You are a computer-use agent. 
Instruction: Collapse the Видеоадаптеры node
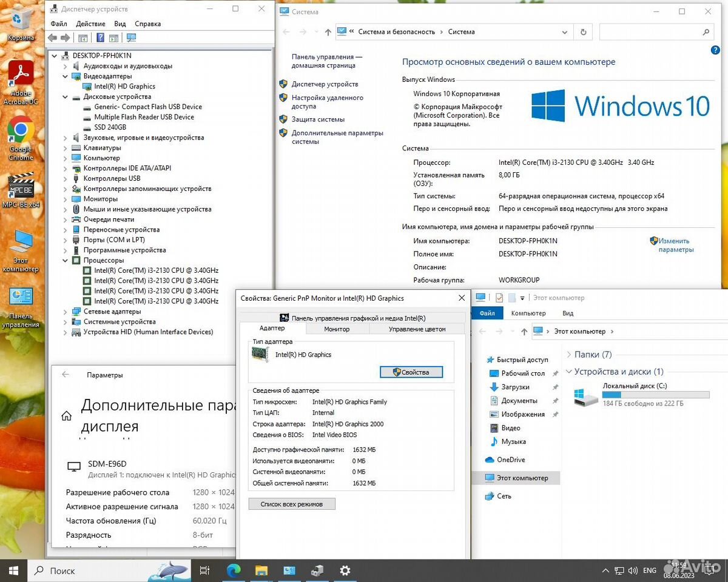point(66,76)
